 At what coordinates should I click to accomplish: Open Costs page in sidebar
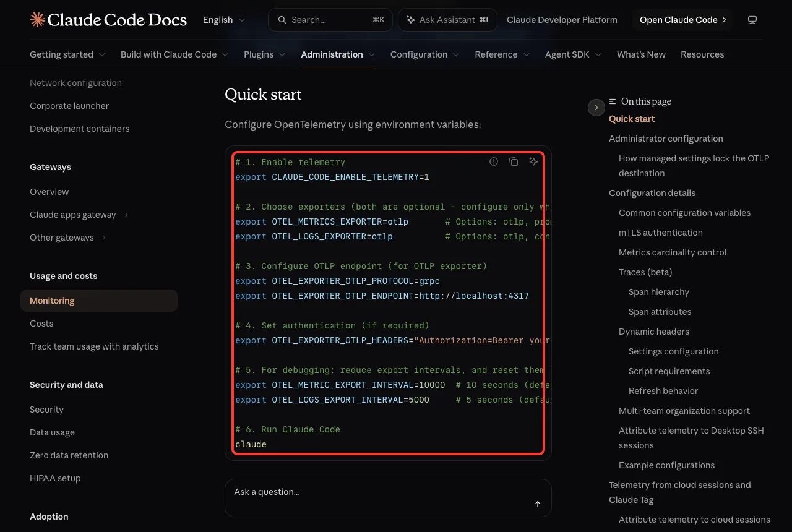tap(41, 324)
